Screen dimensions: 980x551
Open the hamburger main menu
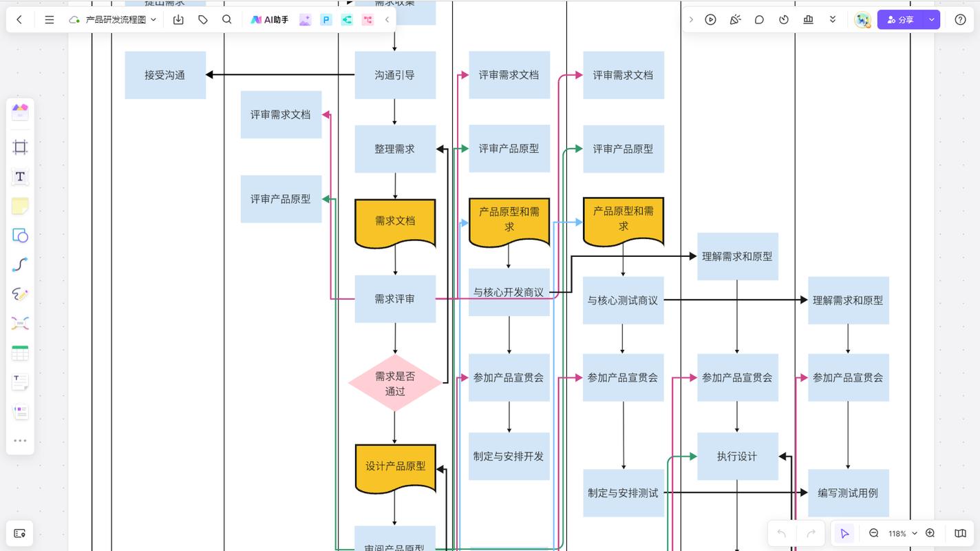tap(49, 20)
